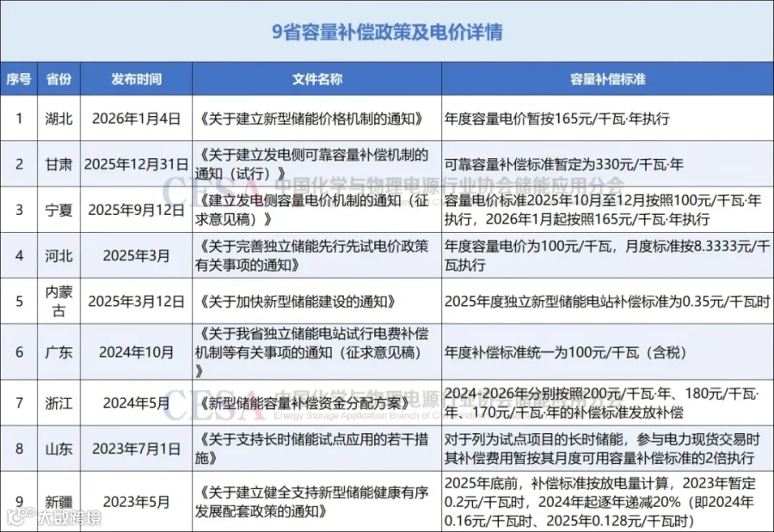This screenshot has width=774, height=532.
Task: Select row number 1 cell
Action: pyautogui.click(x=19, y=119)
